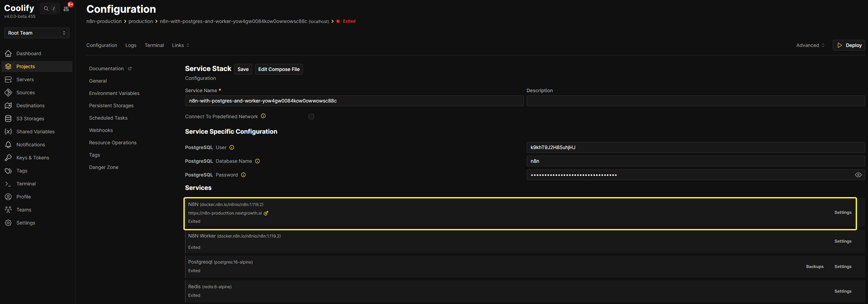Open external link icon beside Documentation
The width and height of the screenshot is (868, 304).
130,69
